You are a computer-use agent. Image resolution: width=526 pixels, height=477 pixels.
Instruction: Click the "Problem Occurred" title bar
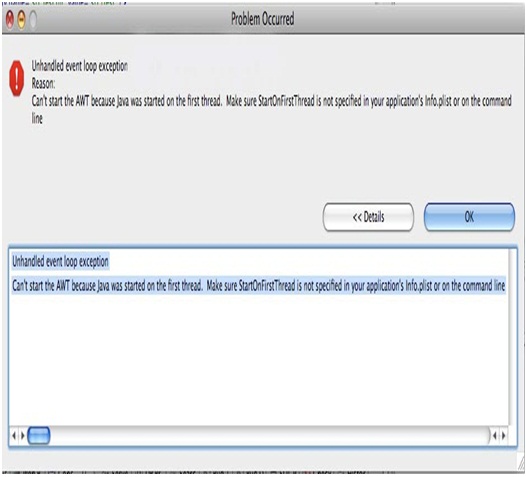263,19
